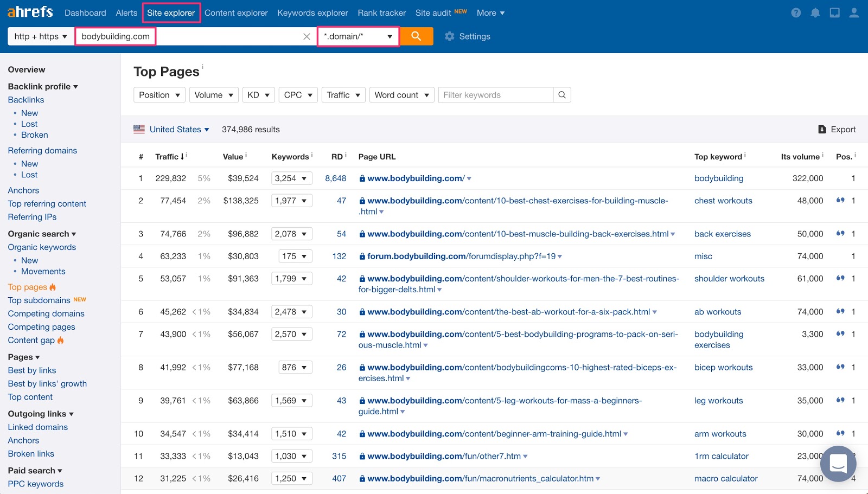This screenshot has width=868, height=494.
Task: Open Backlinks in the sidebar
Action: [26, 100]
